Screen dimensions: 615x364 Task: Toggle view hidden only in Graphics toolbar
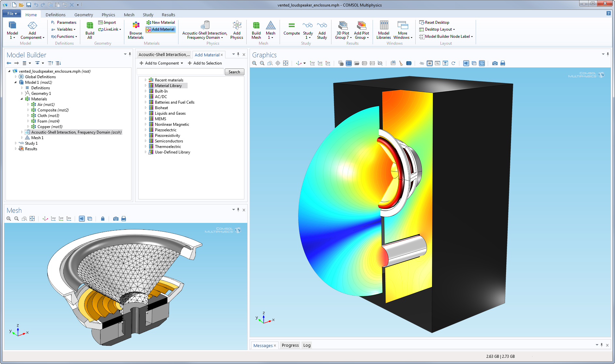tap(438, 63)
